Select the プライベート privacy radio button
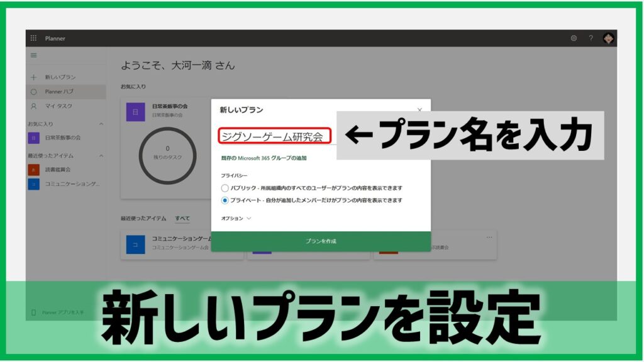 (x=225, y=200)
